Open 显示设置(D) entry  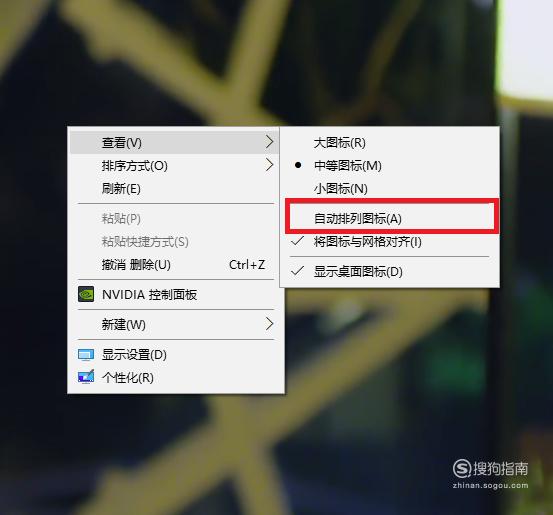tap(176, 355)
